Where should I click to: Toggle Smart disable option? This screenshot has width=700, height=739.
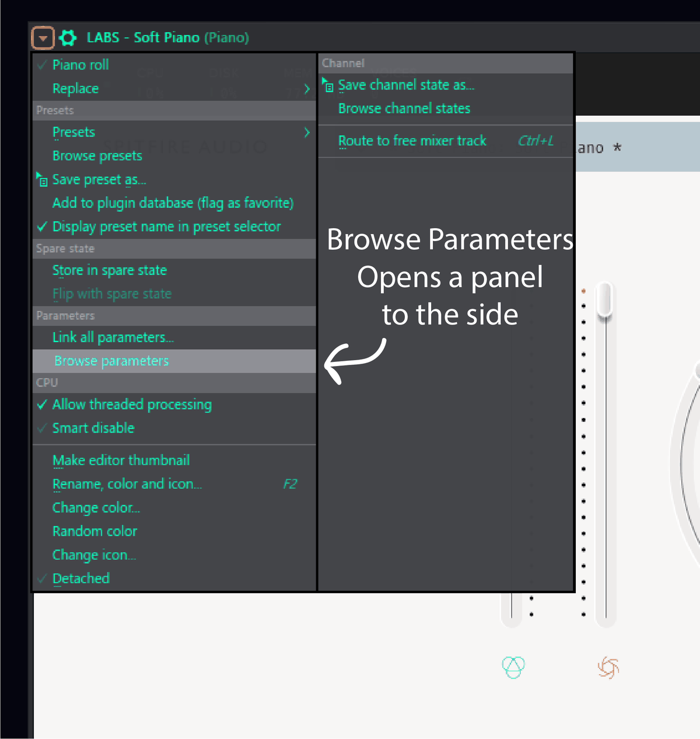point(174,428)
